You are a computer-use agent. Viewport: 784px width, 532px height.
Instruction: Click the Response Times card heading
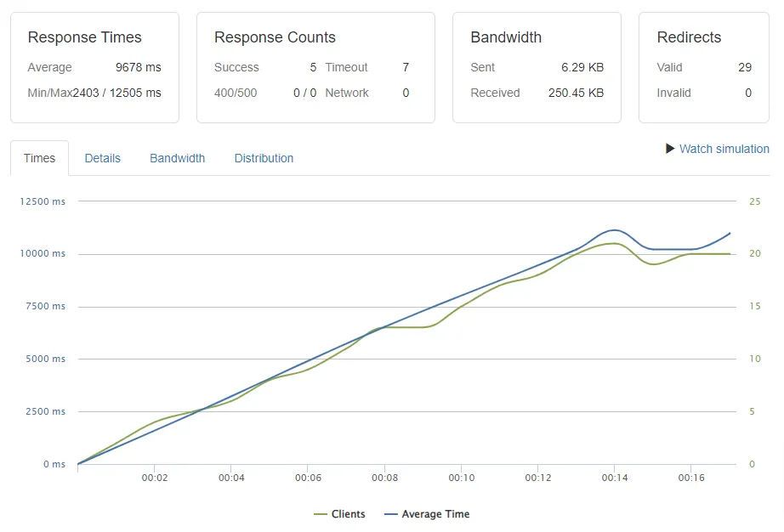84,37
